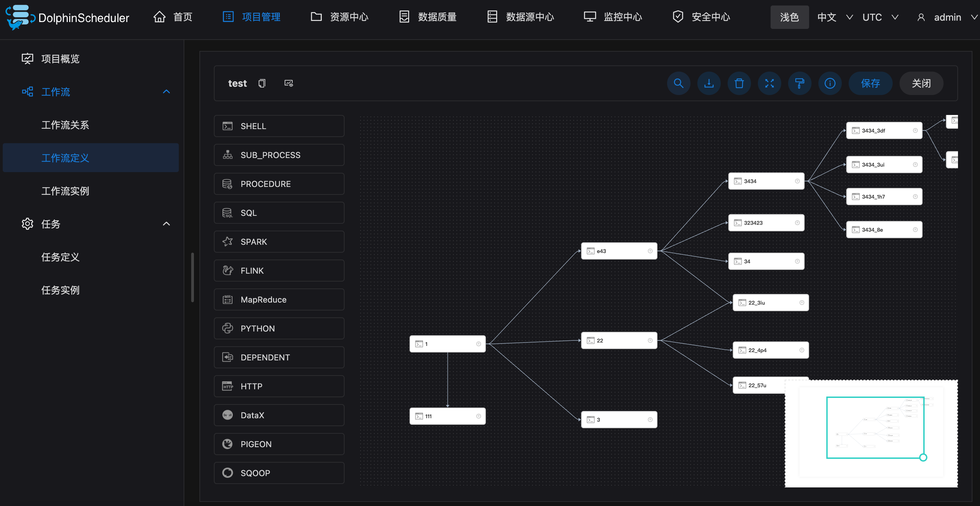Click the icon right of copy-name
980x506 pixels.
pyautogui.click(x=289, y=83)
